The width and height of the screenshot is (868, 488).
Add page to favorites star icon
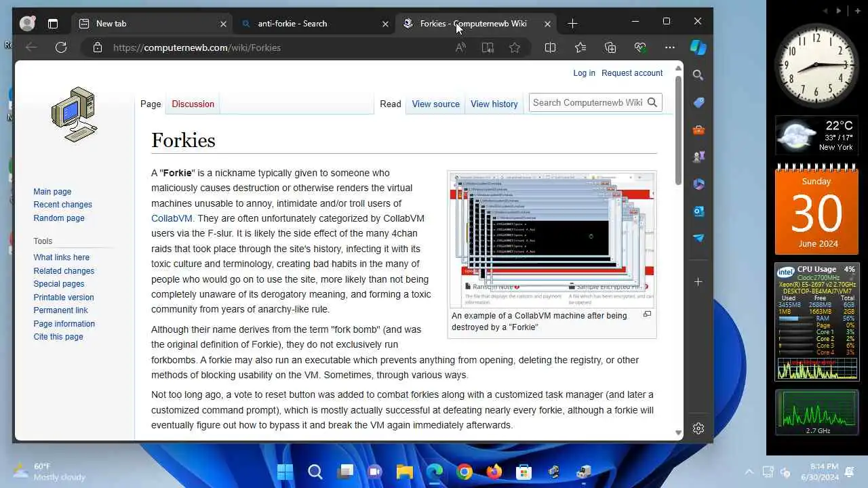pos(515,47)
